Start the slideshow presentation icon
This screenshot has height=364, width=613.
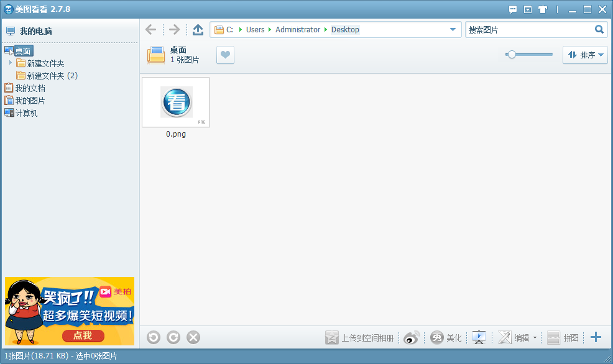[x=479, y=338]
